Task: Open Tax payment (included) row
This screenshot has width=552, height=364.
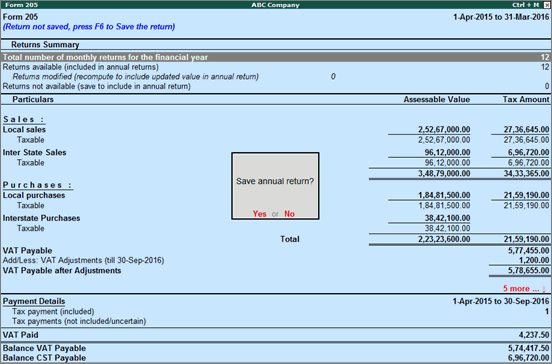Action: 276,312
